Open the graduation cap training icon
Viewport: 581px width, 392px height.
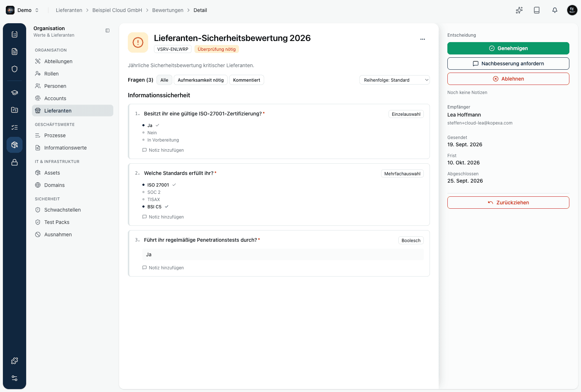tap(15, 93)
